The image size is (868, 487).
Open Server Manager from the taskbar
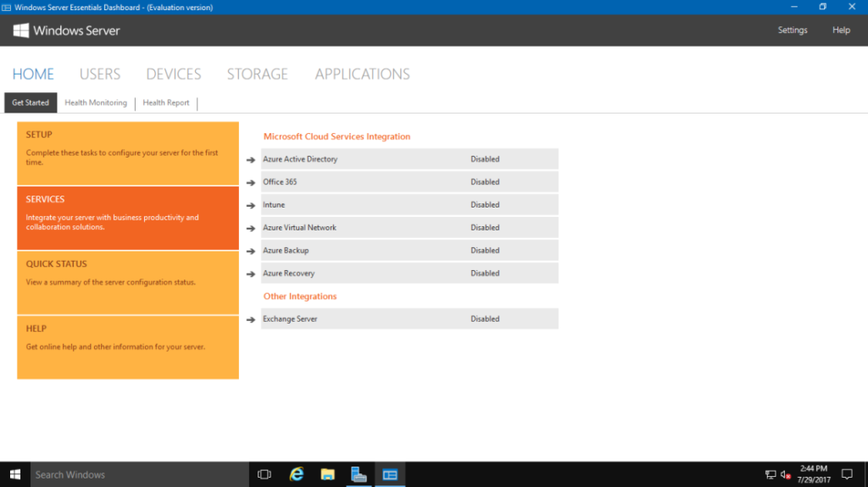tap(359, 474)
